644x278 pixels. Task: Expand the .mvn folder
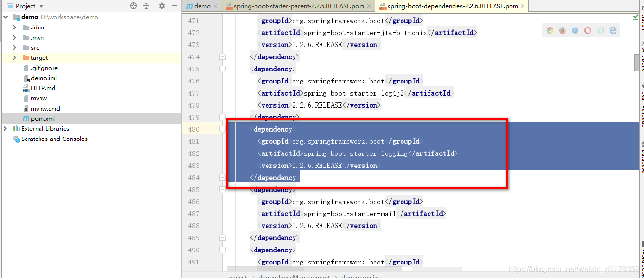pyautogui.click(x=15, y=38)
